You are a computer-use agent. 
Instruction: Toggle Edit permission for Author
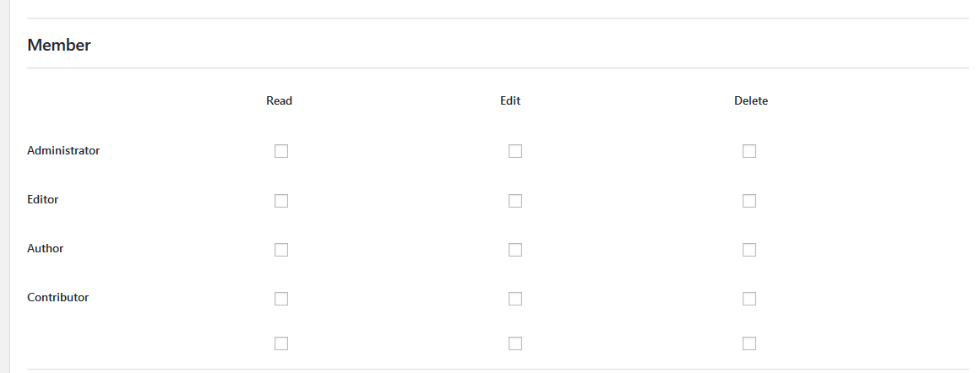(x=515, y=250)
